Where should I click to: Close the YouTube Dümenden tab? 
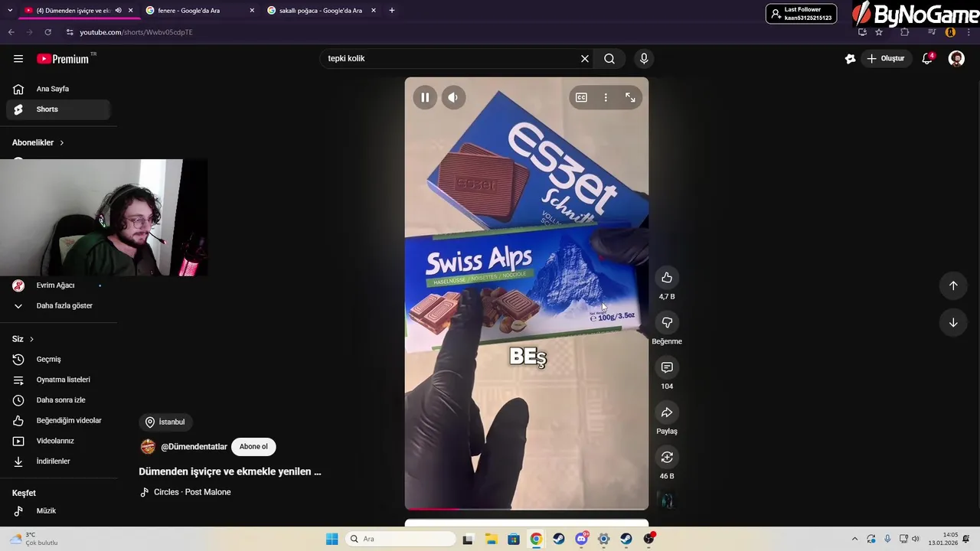pos(130,11)
